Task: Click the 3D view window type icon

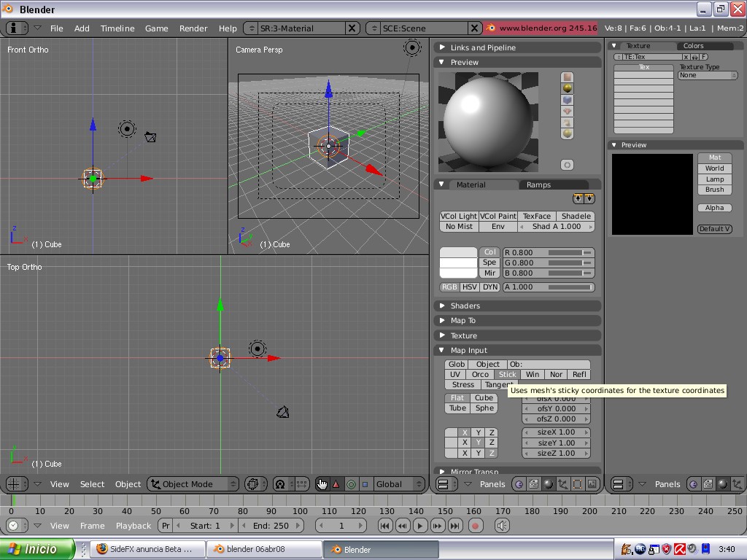Action: [18, 484]
